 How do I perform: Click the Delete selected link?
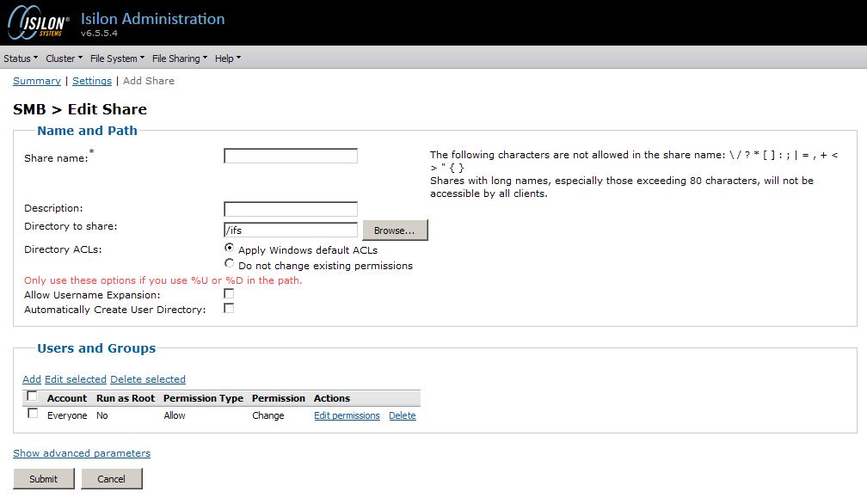coord(148,379)
